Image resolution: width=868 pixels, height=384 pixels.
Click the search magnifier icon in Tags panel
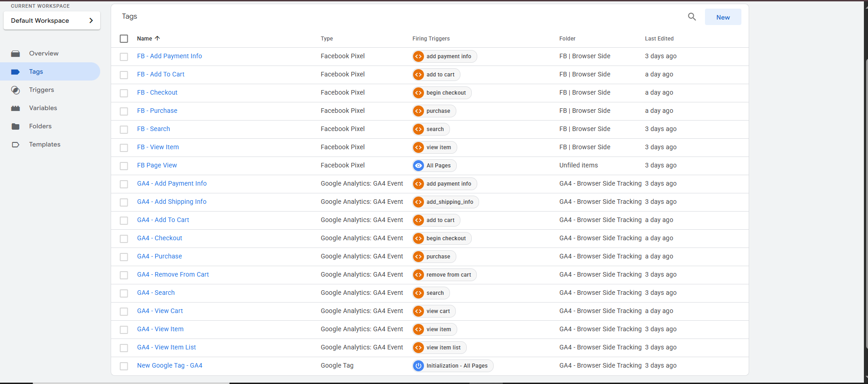[692, 17]
